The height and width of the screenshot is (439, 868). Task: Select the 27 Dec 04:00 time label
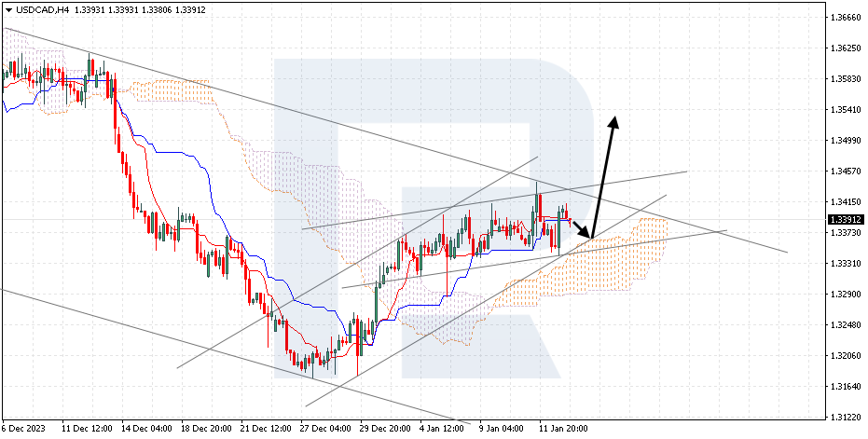pyautogui.click(x=324, y=429)
